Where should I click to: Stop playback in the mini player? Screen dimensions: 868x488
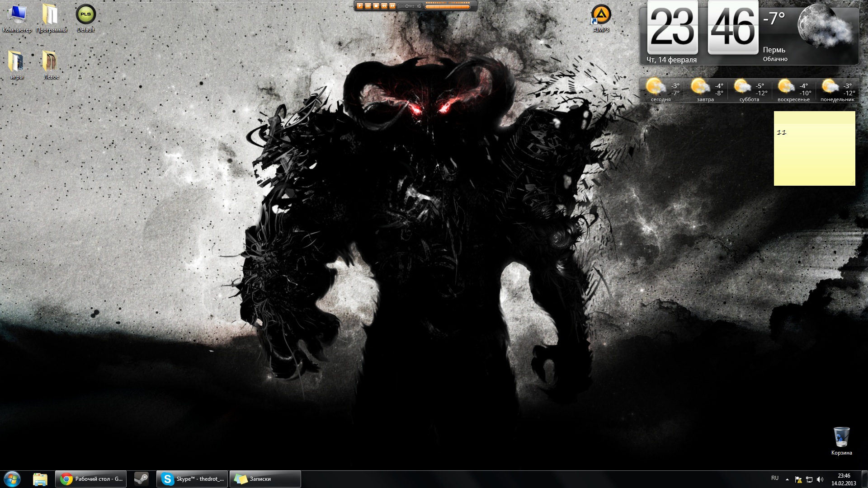376,6
